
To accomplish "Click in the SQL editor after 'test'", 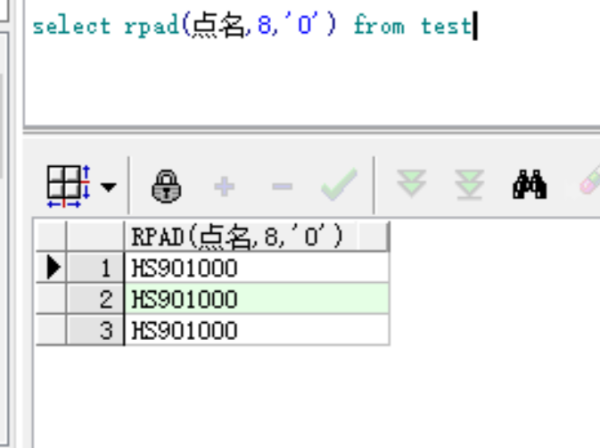I will click(476, 26).
